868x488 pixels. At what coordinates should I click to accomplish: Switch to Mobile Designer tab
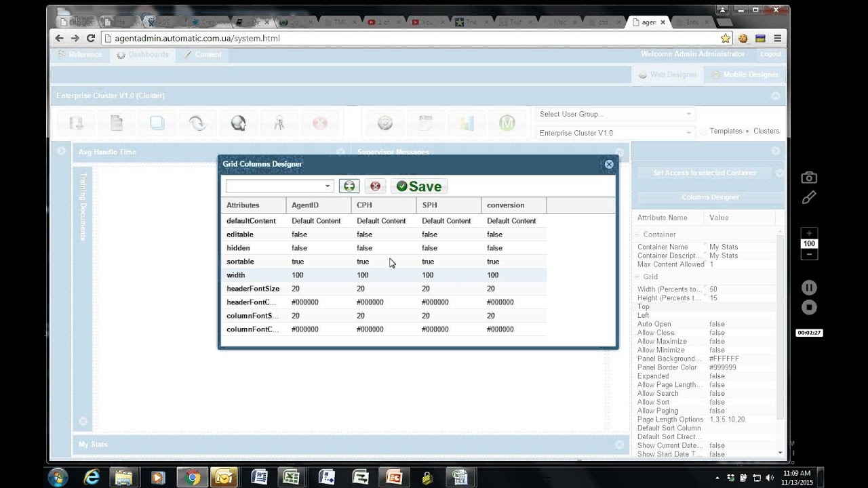click(745, 75)
